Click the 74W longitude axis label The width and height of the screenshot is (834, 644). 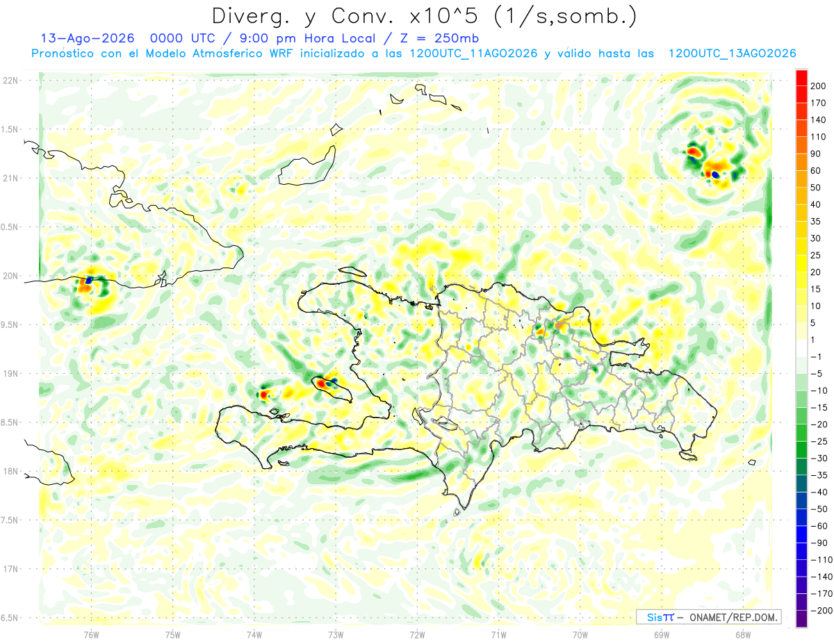pos(254,634)
